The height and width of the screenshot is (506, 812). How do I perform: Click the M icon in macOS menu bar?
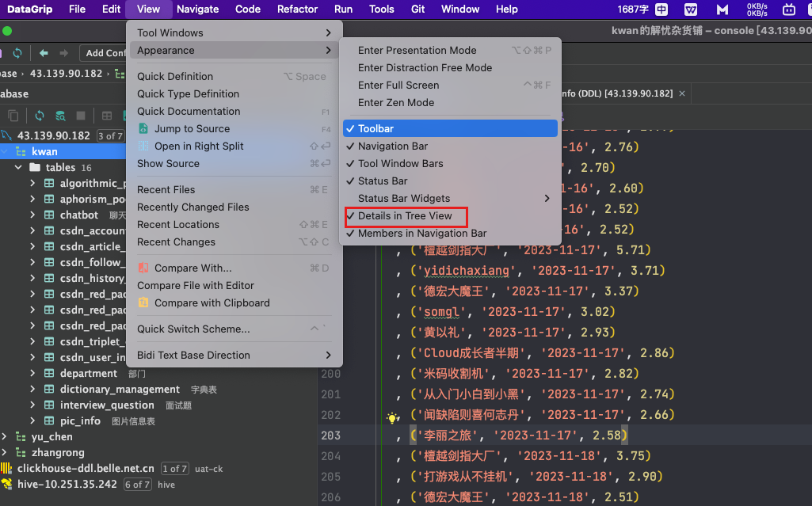click(x=722, y=10)
